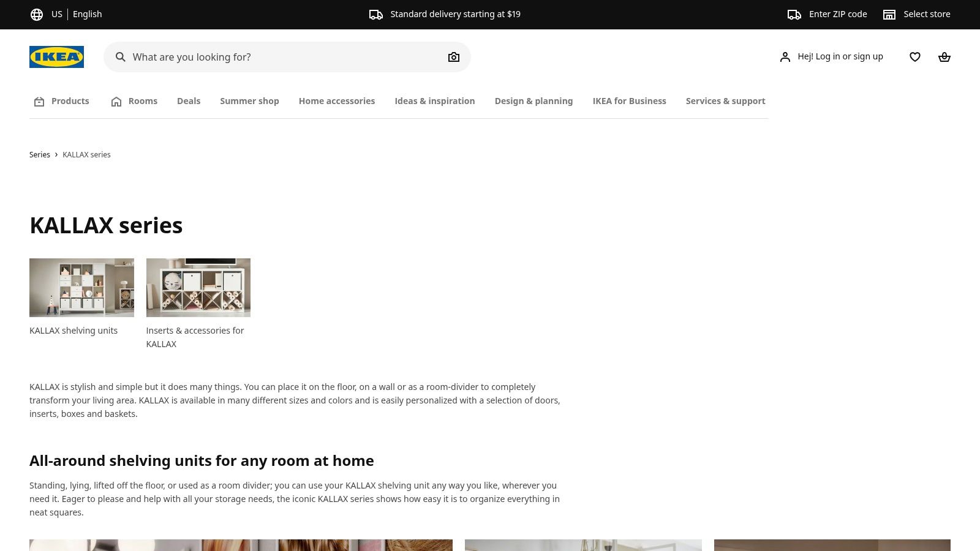Click the profile person icon

click(x=785, y=57)
